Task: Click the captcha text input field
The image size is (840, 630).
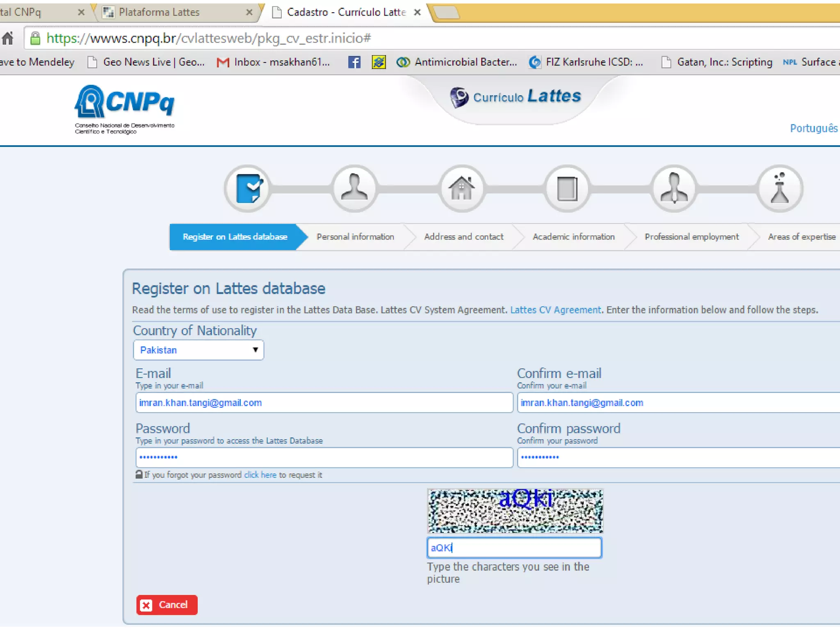Action: coord(514,548)
